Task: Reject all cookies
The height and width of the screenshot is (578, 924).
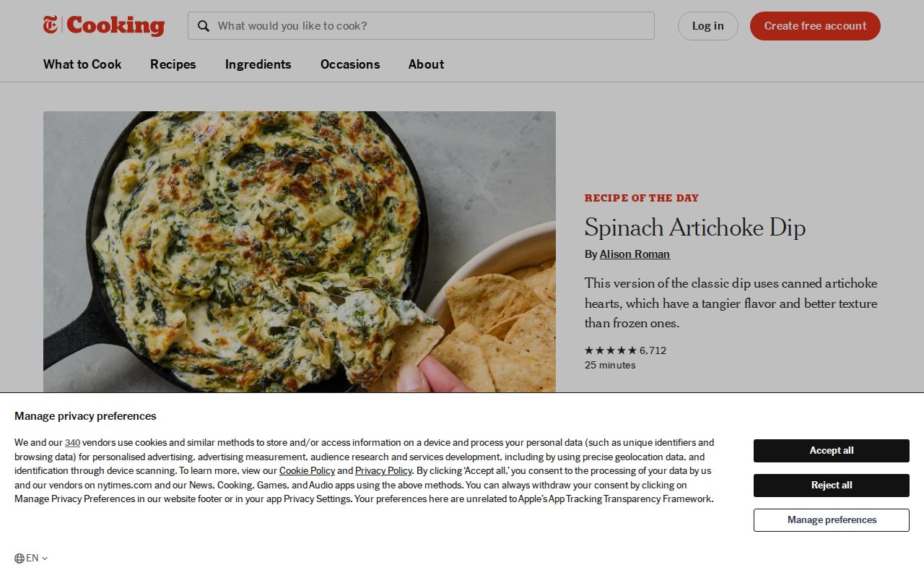Action: 831,485
